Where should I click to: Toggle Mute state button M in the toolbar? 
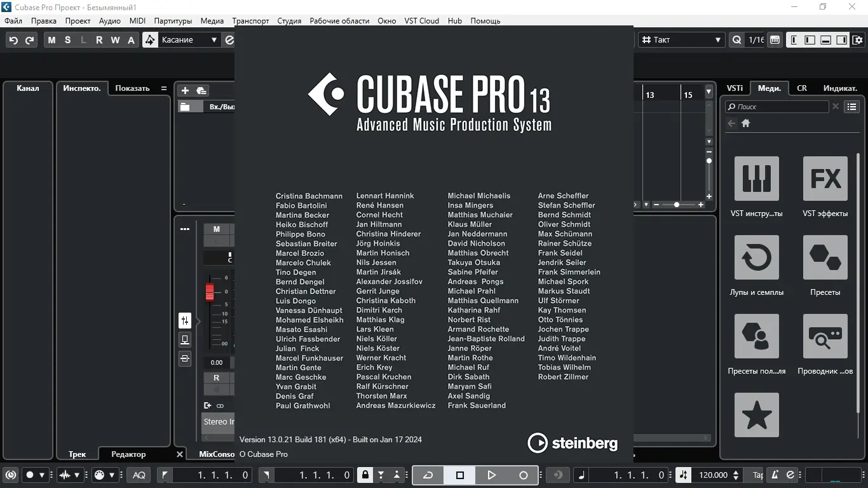point(51,40)
